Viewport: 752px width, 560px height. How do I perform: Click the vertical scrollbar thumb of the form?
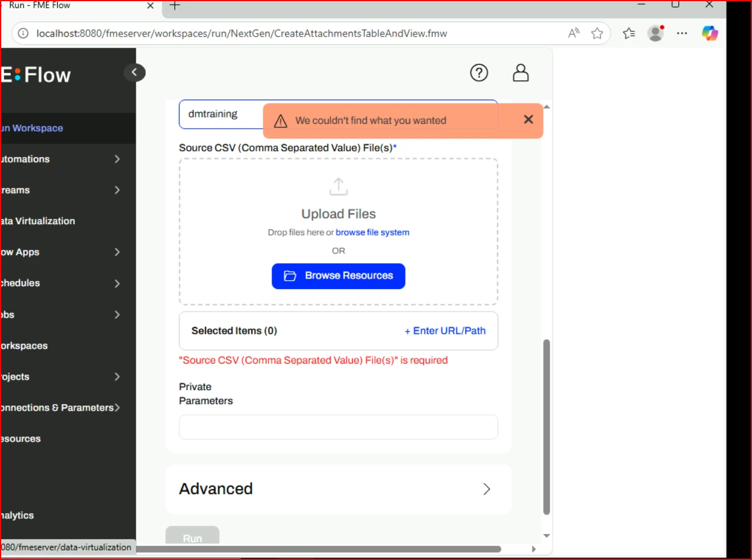click(546, 427)
